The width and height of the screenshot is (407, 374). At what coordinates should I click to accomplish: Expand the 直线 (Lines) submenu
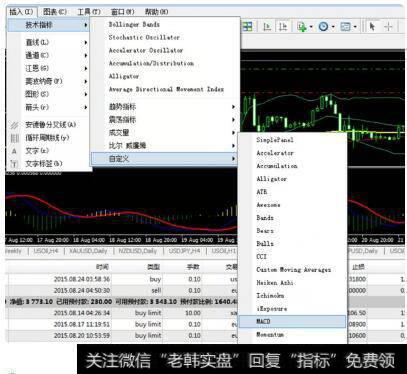click(x=49, y=42)
